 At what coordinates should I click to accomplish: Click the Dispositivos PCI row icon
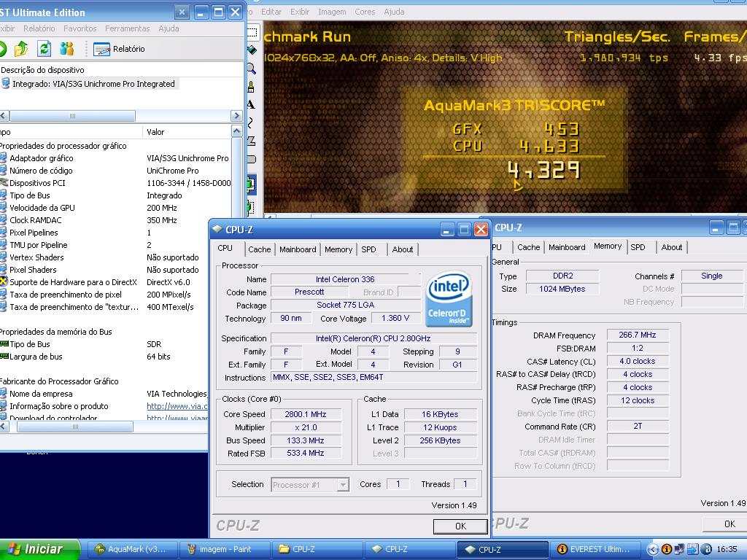coord(4,183)
